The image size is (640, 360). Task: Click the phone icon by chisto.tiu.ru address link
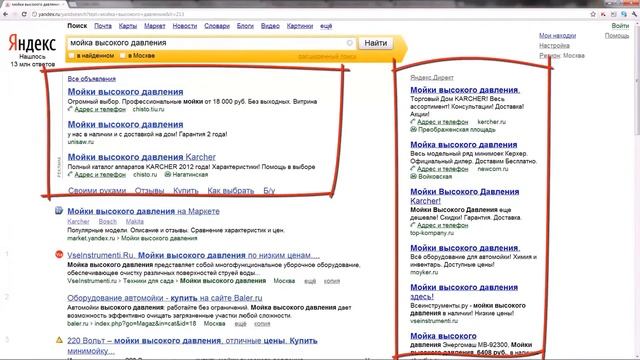click(x=70, y=109)
